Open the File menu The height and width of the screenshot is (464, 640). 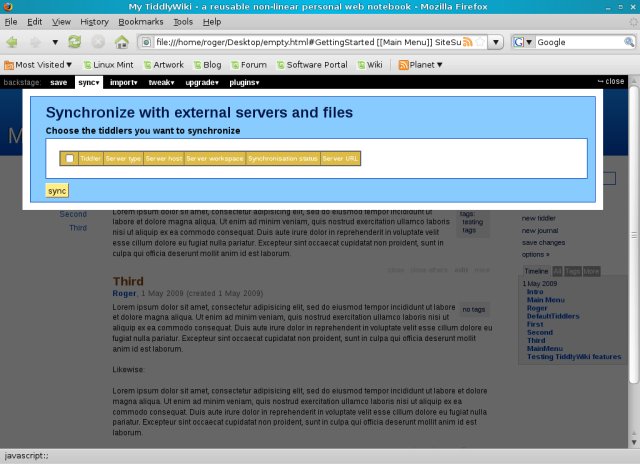tap(11, 22)
